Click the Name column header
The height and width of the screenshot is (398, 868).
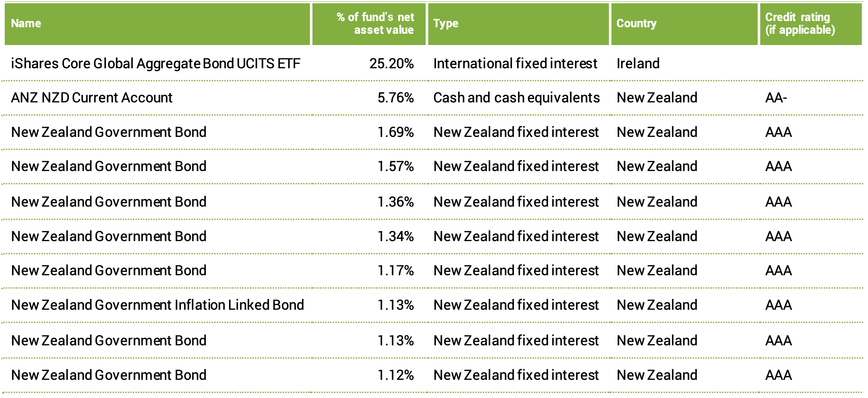click(26, 24)
